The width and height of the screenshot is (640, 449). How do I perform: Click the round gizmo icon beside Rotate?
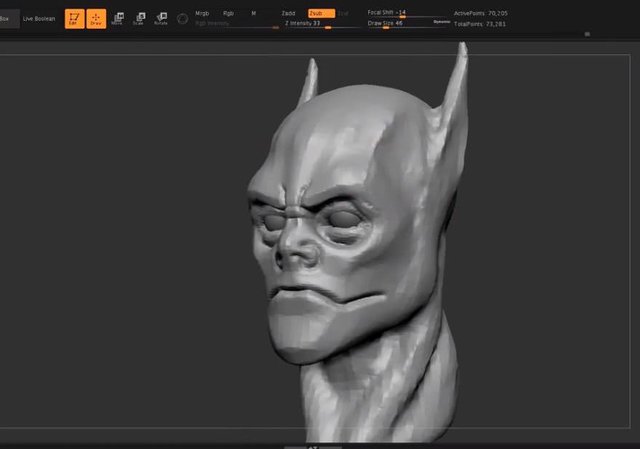click(182, 19)
